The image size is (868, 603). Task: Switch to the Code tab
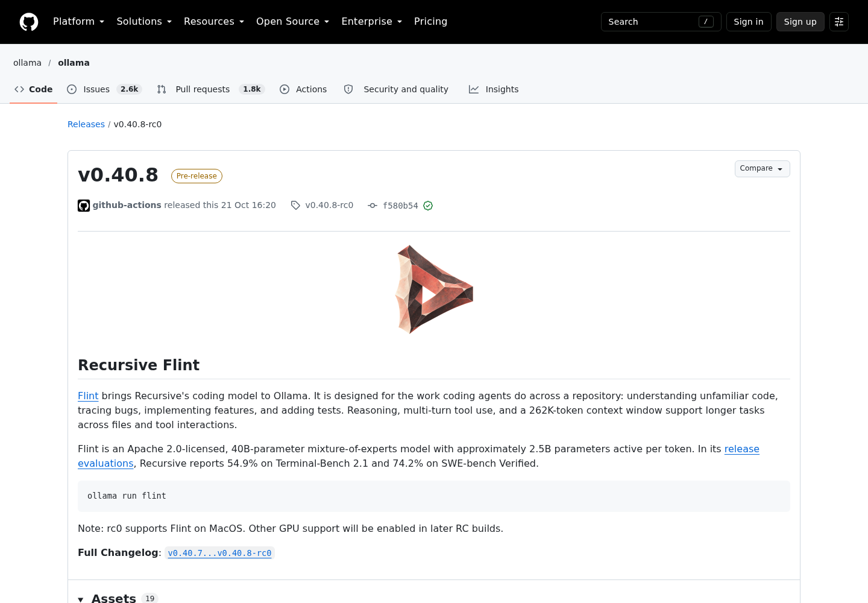[x=34, y=89]
